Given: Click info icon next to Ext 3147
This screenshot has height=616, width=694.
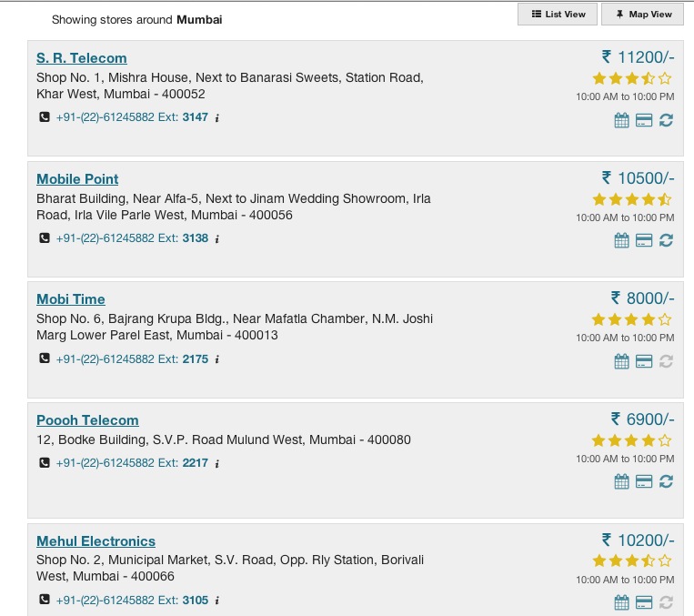Looking at the screenshot, I should click(216, 117).
